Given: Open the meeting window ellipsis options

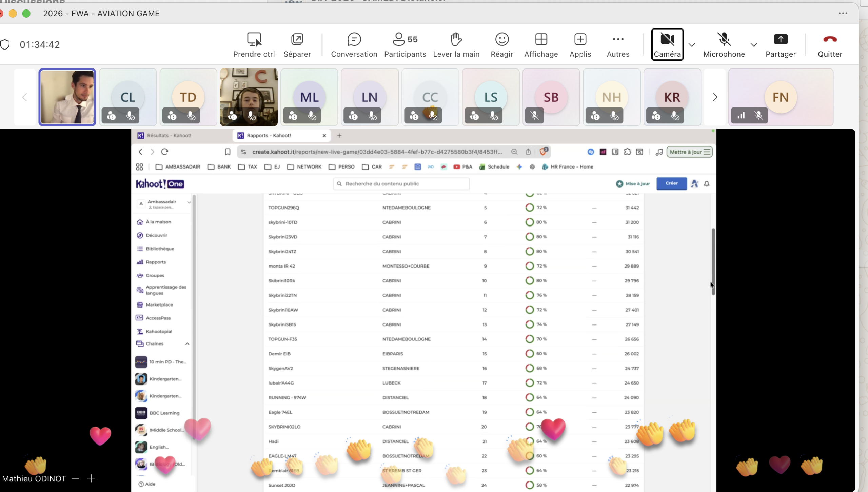Looking at the screenshot, I should pos(843,13).
